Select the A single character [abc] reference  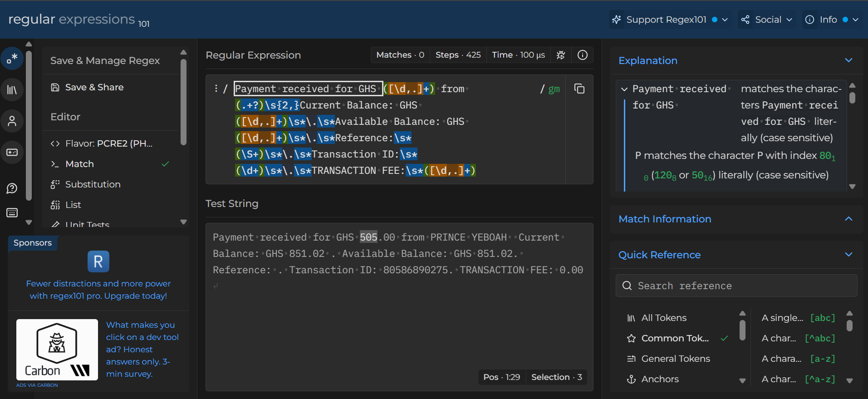pos(798,318)
